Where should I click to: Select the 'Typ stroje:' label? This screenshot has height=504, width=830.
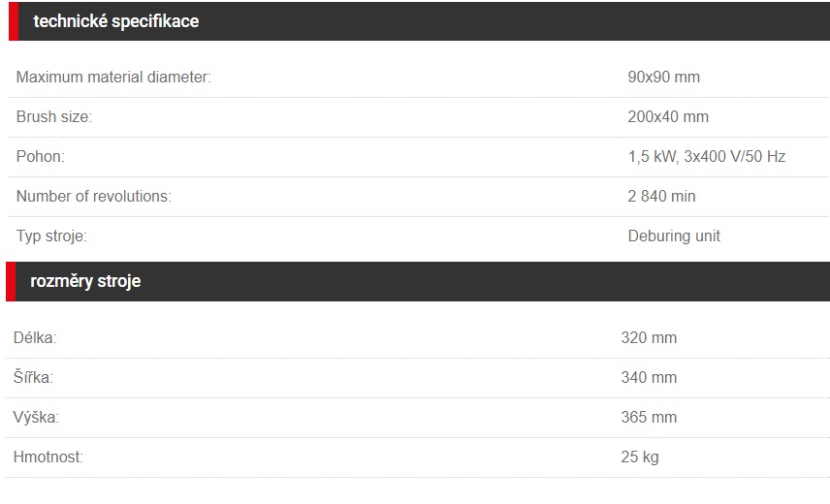click(x=51, y=236)
